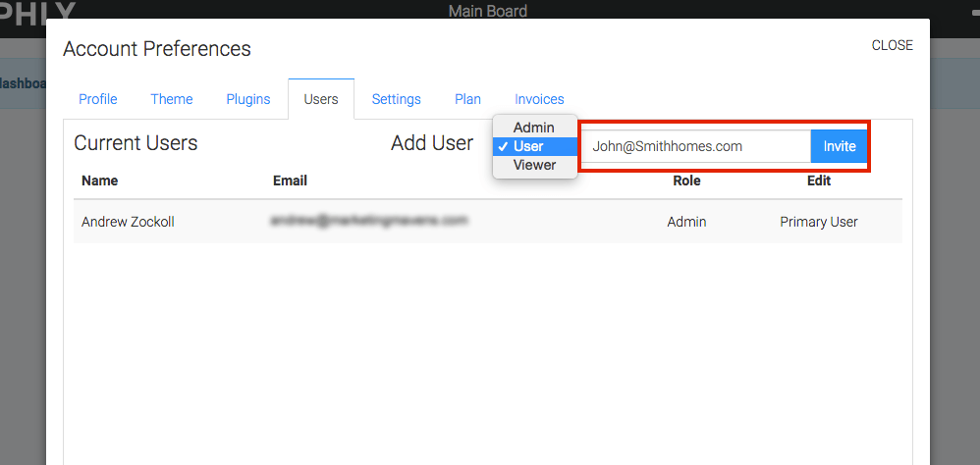Click the blurred email of Andrew Zockoll

pos(369,221)
